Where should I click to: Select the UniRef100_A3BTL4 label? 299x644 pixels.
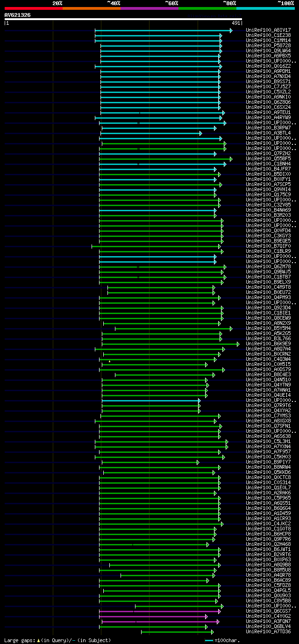point(268,133)
